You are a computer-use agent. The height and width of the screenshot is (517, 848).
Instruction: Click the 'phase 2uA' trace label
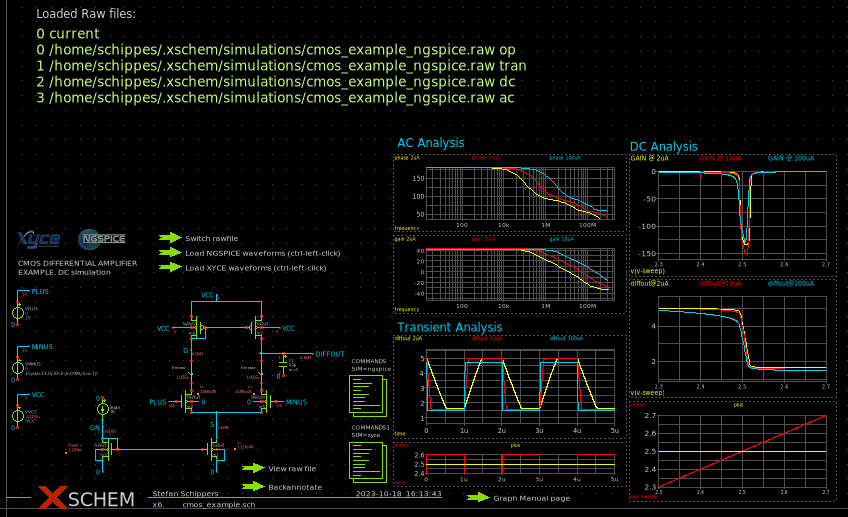(408, 158)
